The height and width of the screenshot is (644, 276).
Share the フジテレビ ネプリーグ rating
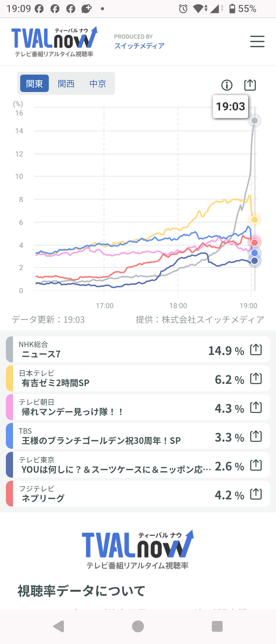[x=256, y=494]
